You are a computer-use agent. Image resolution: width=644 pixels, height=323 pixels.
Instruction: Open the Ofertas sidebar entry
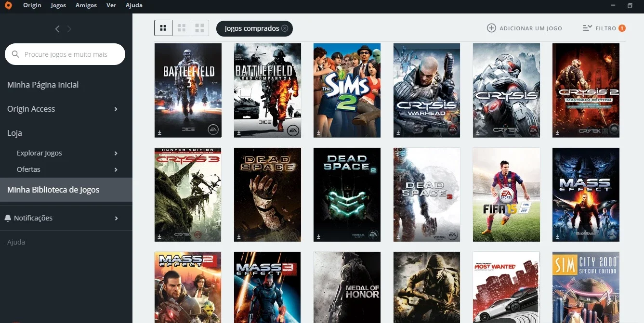28,169
